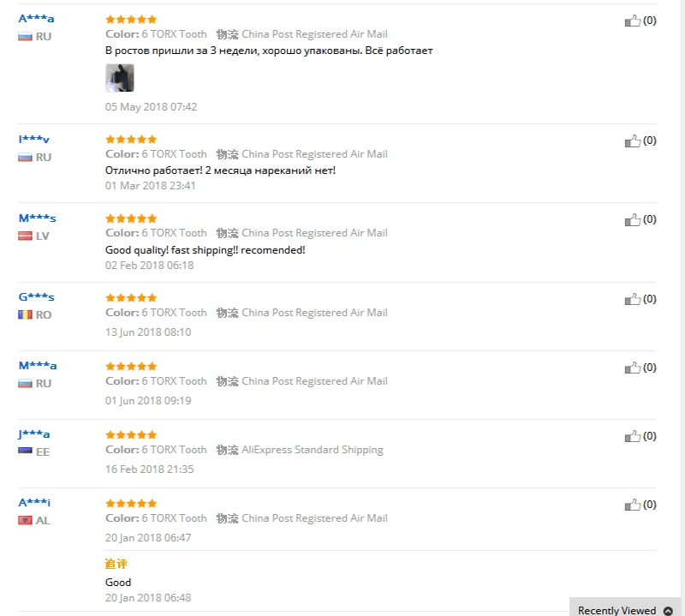Screen dimensions: 685x616
Task: Mark A***i Albania review as helpful
Action: tap(632, 505)
